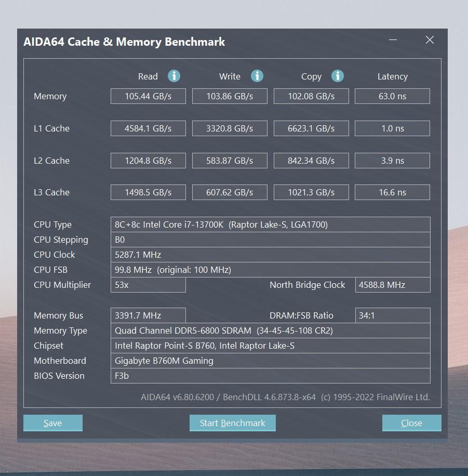Image resolution: width=468 pixels, height=476 pixels.
Task: Click the DRAM:FSB Ratio label
Action: pos(301,316)
